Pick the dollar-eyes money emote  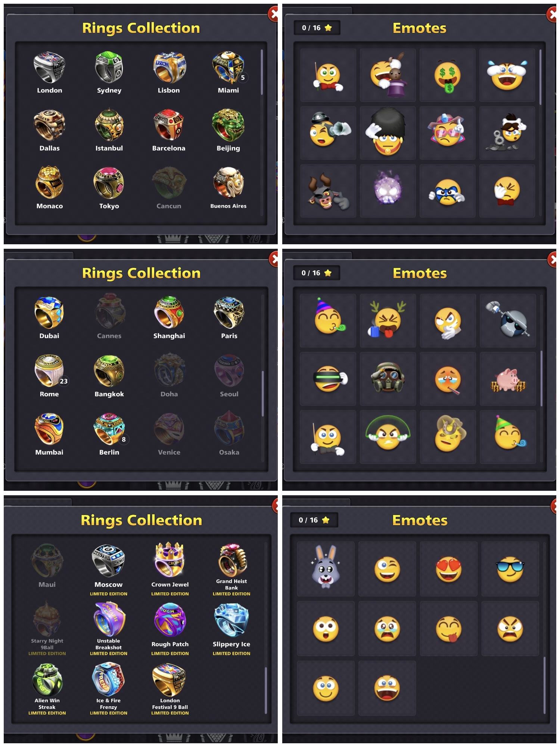coord(447,75)
